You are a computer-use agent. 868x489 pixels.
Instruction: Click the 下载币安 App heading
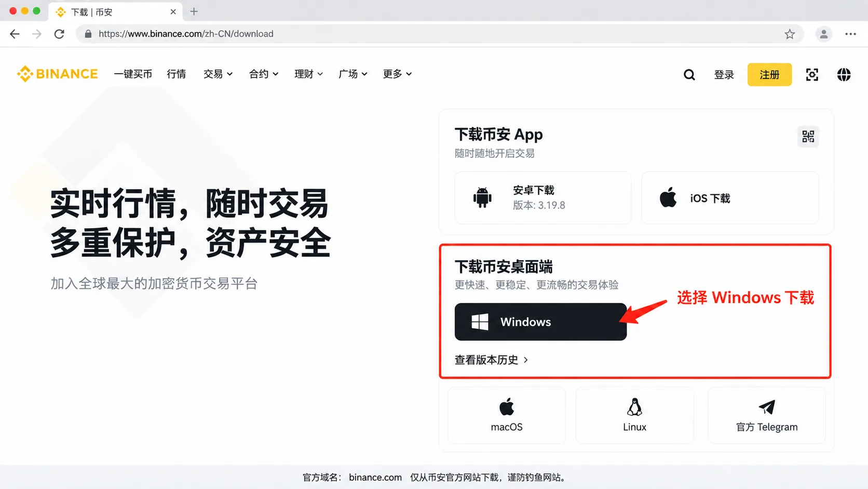[498, 135]
